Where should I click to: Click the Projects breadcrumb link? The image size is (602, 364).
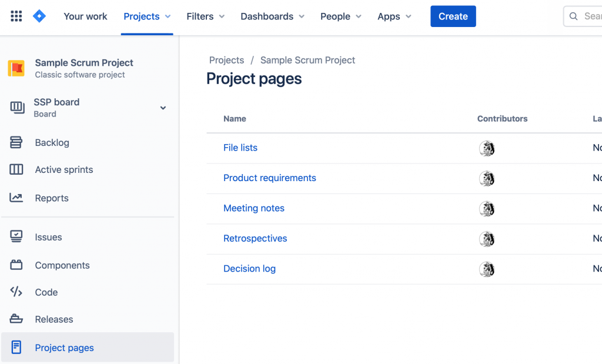click(x=226, y=61)
